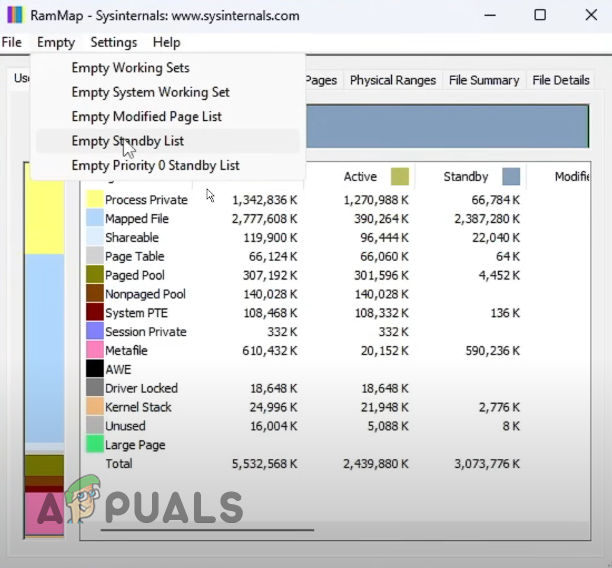Screen dimensions: 612x568
Task: Open the File menu
Action: (11, 42)
